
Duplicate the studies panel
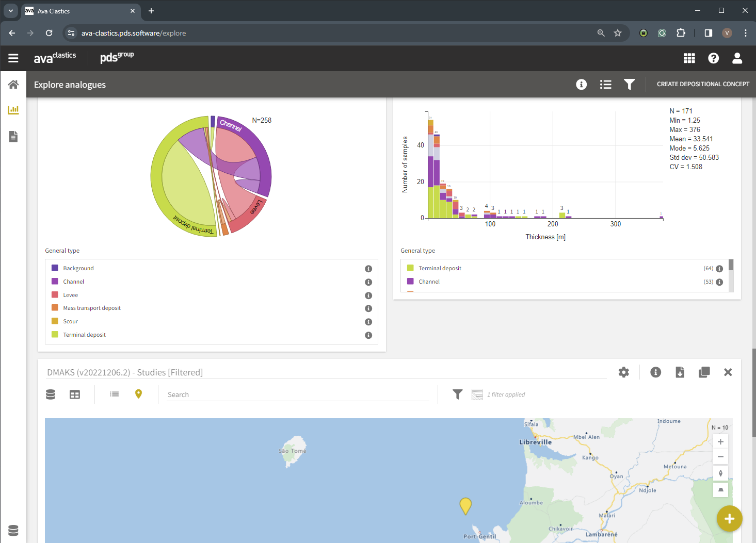[704, 372]
